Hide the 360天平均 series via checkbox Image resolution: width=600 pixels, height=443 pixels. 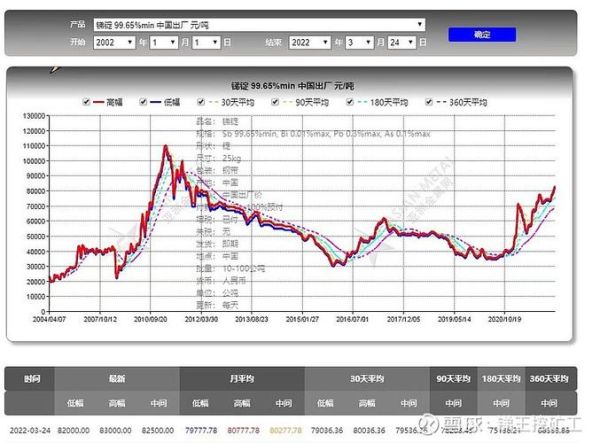click(x=429, y=102)
